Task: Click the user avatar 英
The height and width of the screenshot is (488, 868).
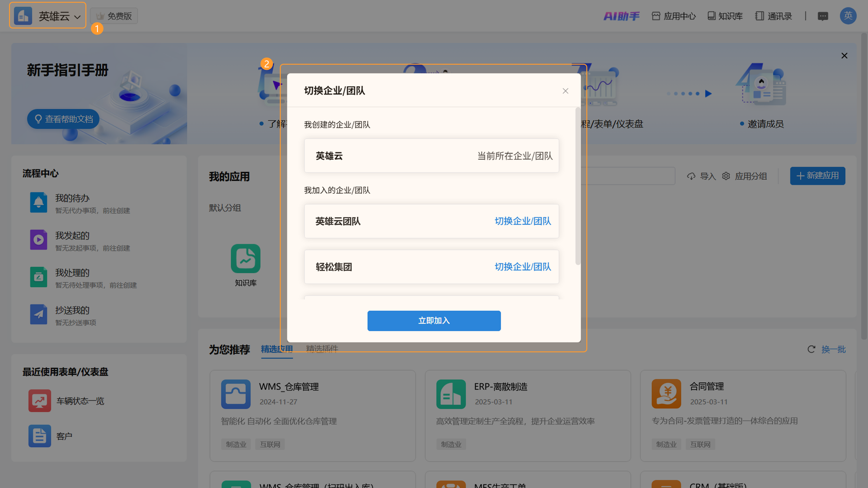Action: (848, 16)
